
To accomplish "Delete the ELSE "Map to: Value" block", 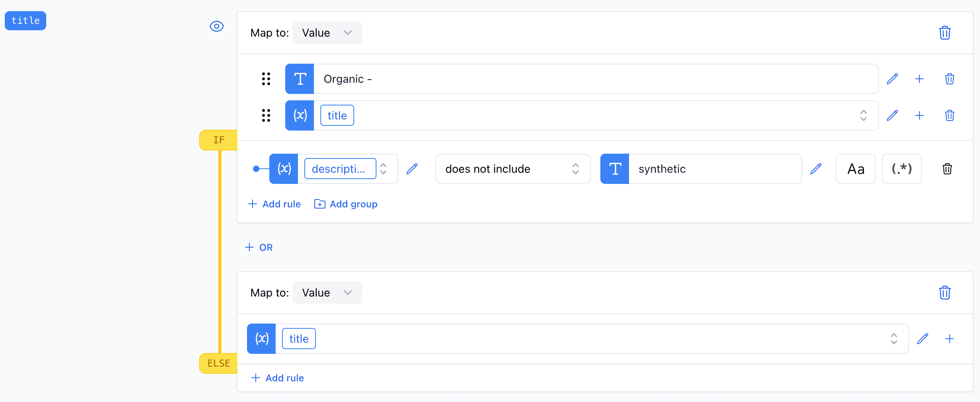I will (945, 293).
